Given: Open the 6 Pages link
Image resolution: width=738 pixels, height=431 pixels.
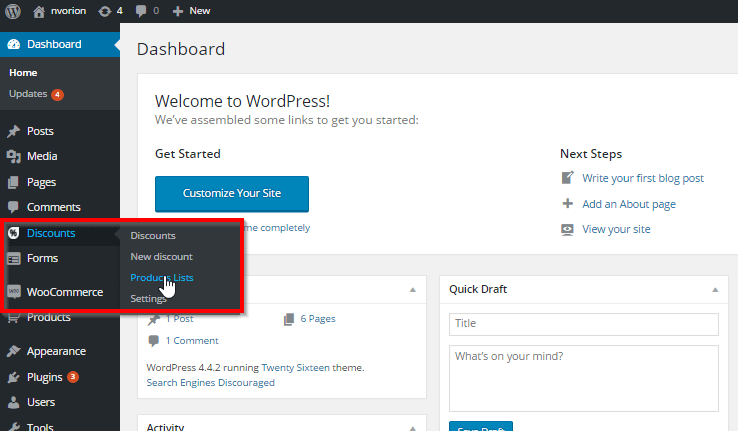Looking at the screenshot, I should (318, 319).
